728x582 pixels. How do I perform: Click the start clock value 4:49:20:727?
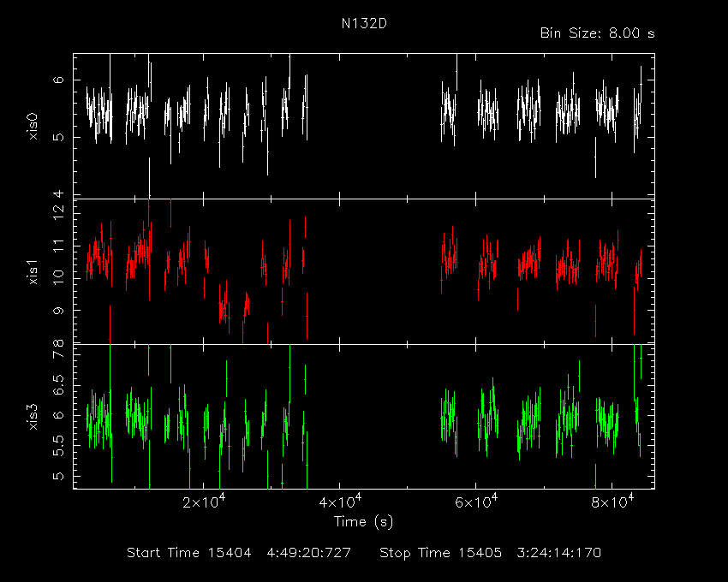(x=308, y=553)
